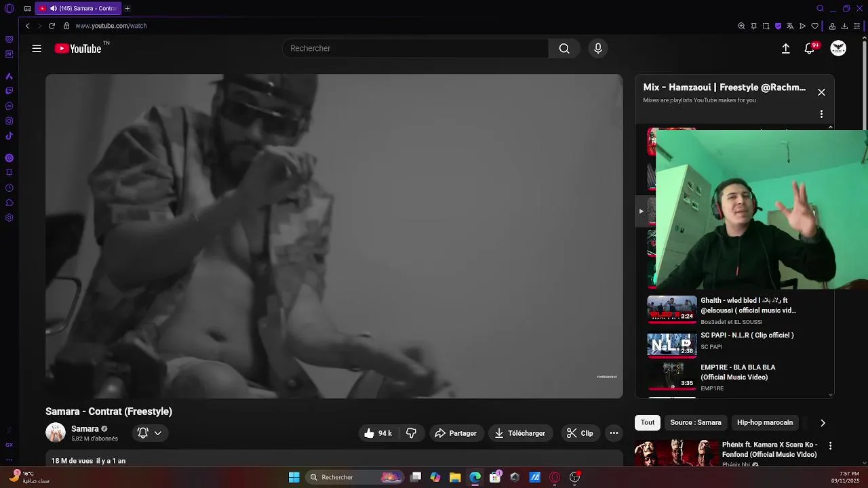
Task: Select the Hip-hop marocain chip
Action: tap(765, 422)
